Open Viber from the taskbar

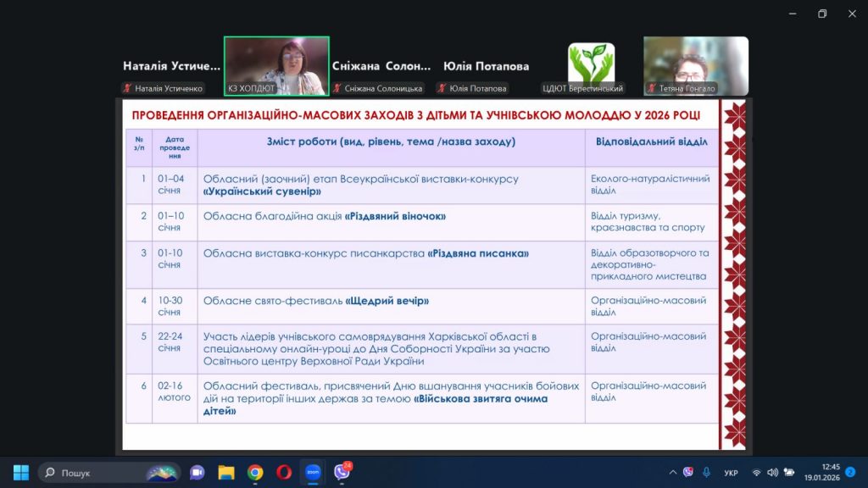tap(342, 472)
